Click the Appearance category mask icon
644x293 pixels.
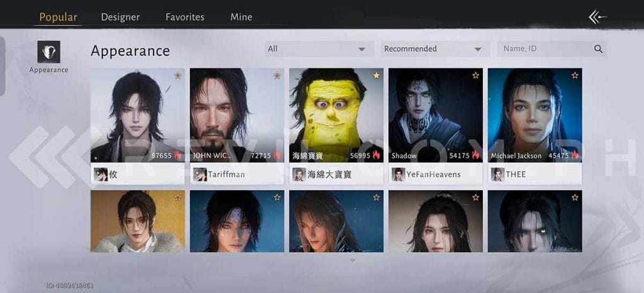click(48, 52)
